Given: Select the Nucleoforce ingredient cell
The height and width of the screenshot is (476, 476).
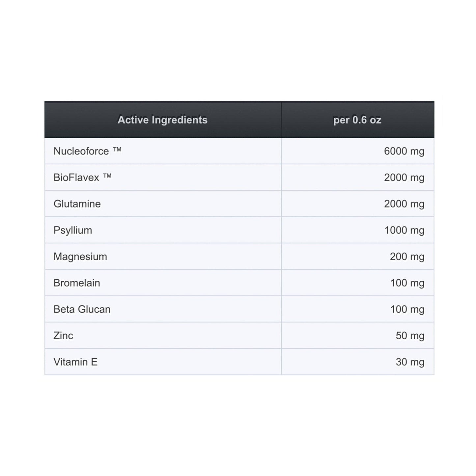Looking at the screenshot, I should pyautogui.click(x=87, y=151).
